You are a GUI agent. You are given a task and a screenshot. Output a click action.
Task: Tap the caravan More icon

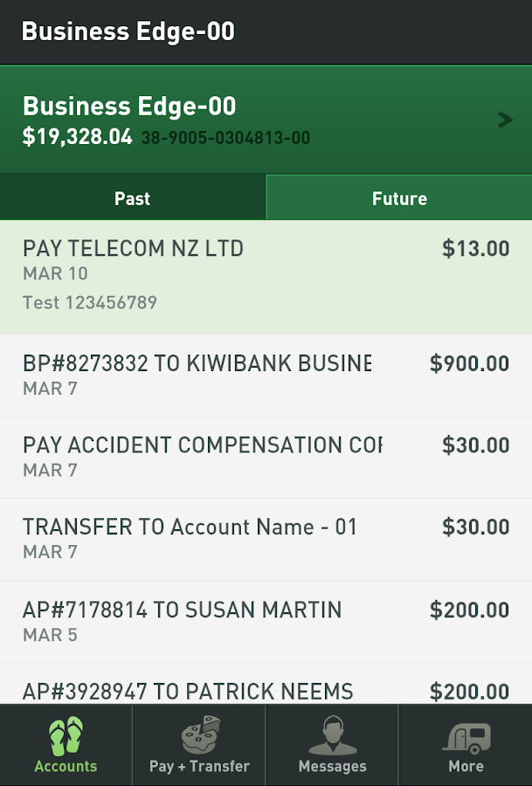tap(466, 735)
